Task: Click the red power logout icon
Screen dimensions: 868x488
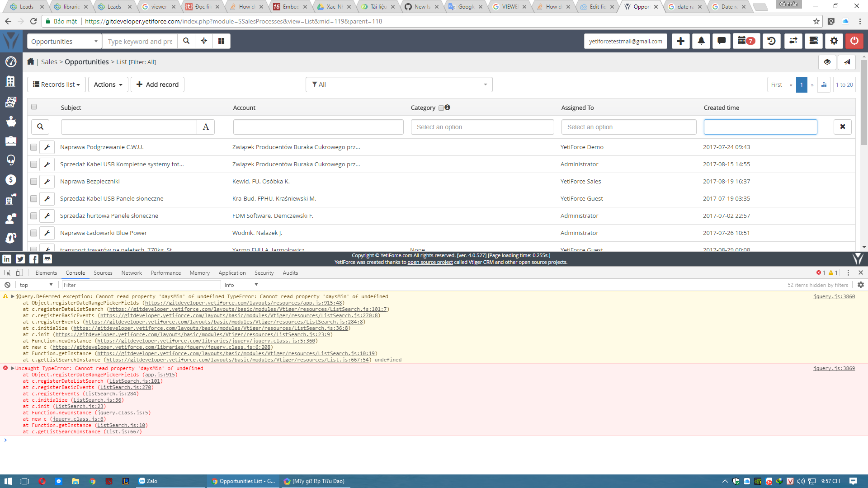Action: [854, 41]
